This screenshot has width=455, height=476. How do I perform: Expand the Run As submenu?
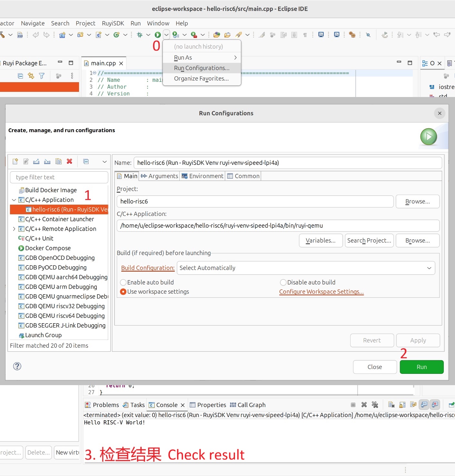coord(202,57)
